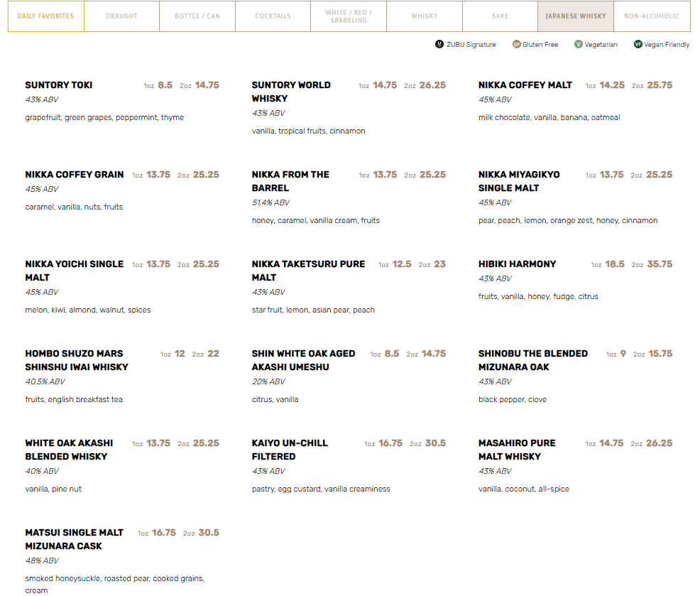Click Matsui 2oz price 30.5
Viewport: 700px width, 596px height.
click(209, 533)
